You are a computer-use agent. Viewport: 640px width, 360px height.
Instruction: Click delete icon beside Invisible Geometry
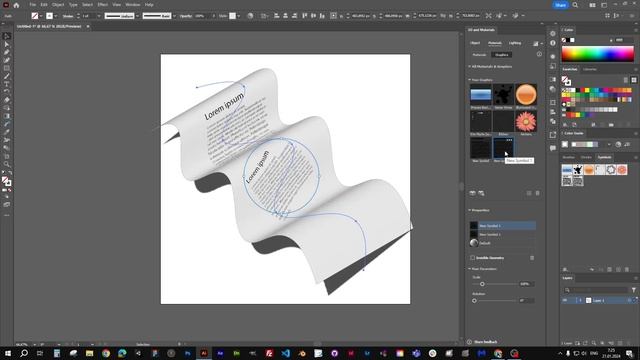pyautogui.click(x=532, y=258)
